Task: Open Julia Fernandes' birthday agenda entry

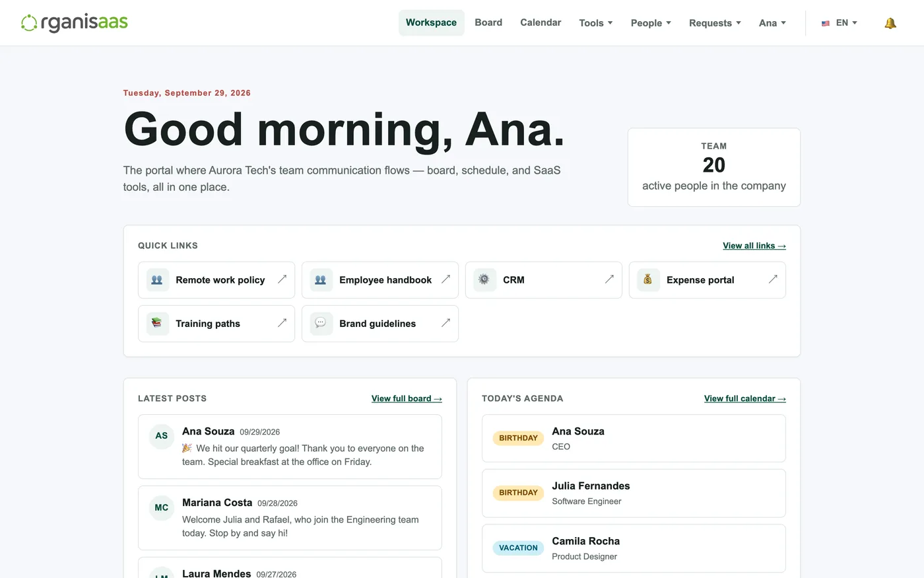Action: 634,493
